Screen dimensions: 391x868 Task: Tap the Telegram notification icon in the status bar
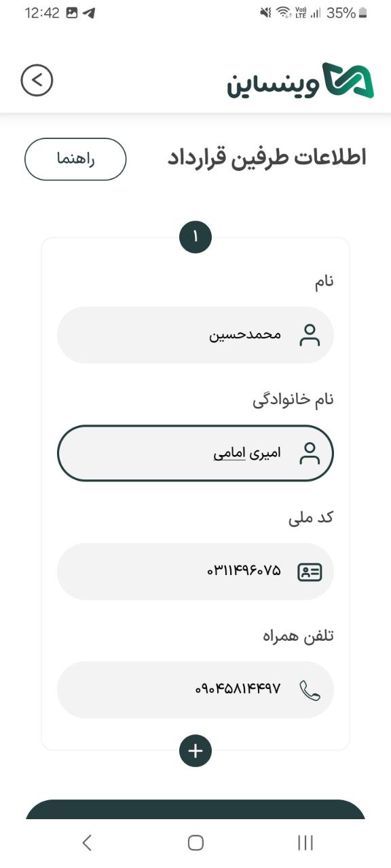[x=88, y=13]
